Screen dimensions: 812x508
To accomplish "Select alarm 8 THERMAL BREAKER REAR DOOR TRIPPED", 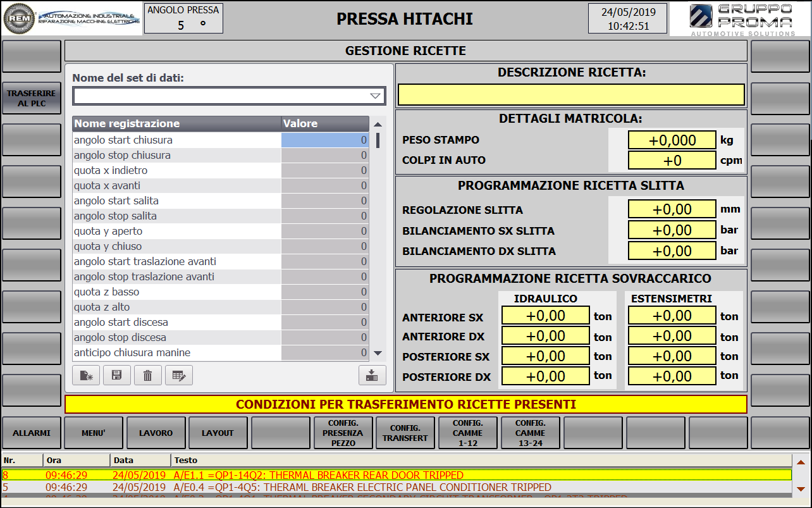I will (x=397, y=475).
